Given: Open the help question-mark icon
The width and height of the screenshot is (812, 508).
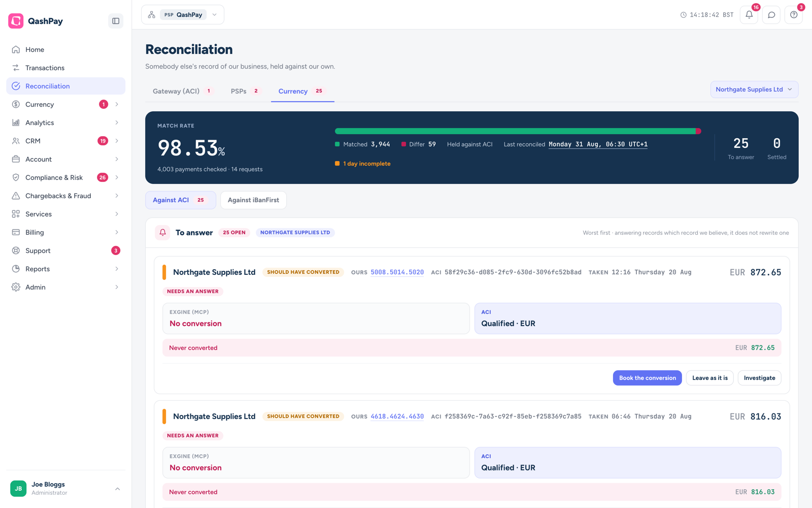Looking at the screenshot, I should click(x=794, y=15).
